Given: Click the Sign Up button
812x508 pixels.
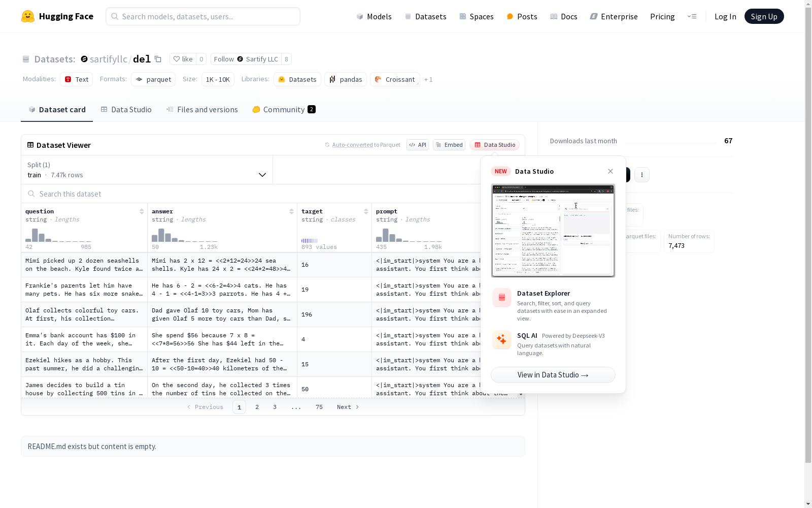Looking at the screenshot, I should pyautogui.click(x=764, y=16).
